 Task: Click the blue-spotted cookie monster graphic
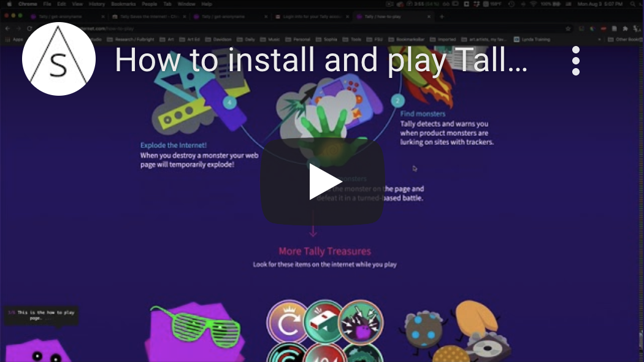point(422,329)
